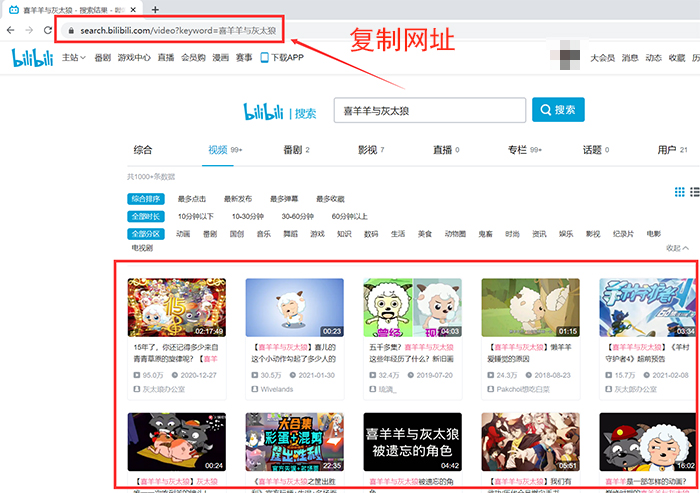Open uploader 灰太狼办公室 under 95.0万 video
The width and height of the screenshot is (700, 493).
click(163, 389)
